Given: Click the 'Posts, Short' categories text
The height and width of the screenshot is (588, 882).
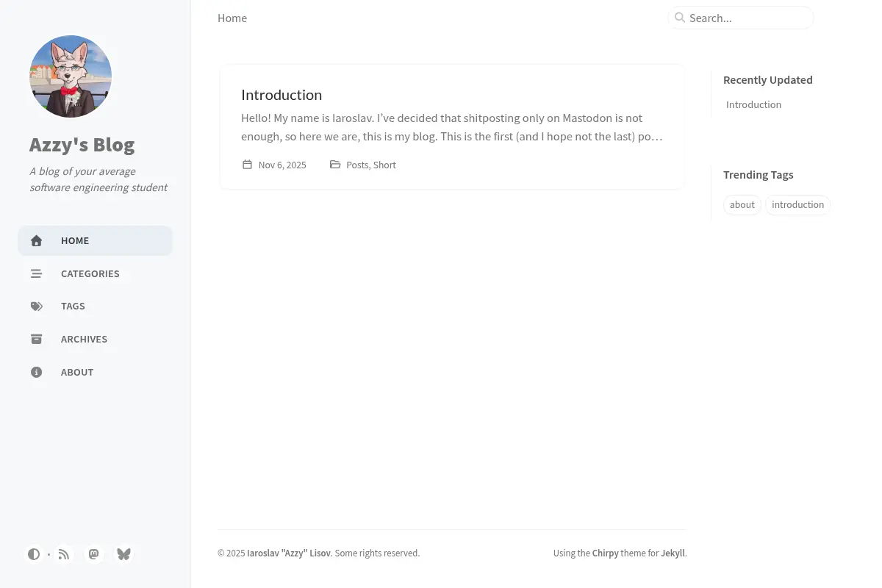Looking at the screenshot, I should (371, 165).
